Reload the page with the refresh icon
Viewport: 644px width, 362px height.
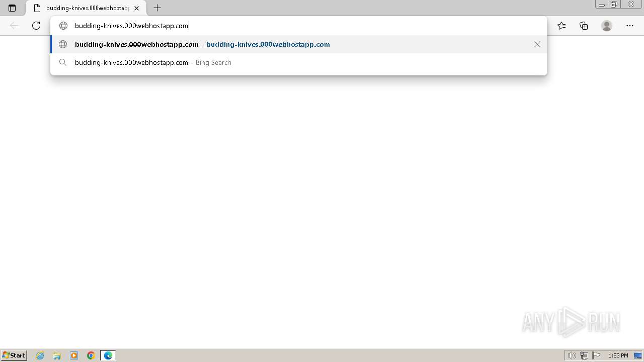36,26
